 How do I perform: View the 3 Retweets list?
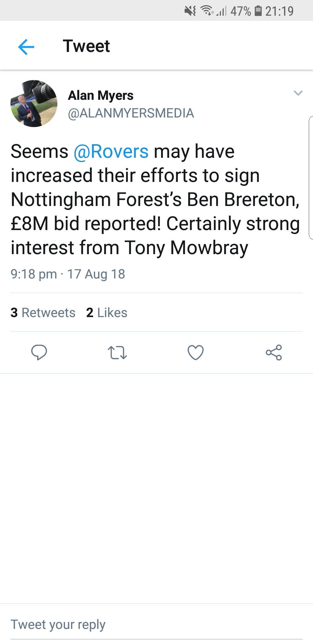click(x=43, y=313)
